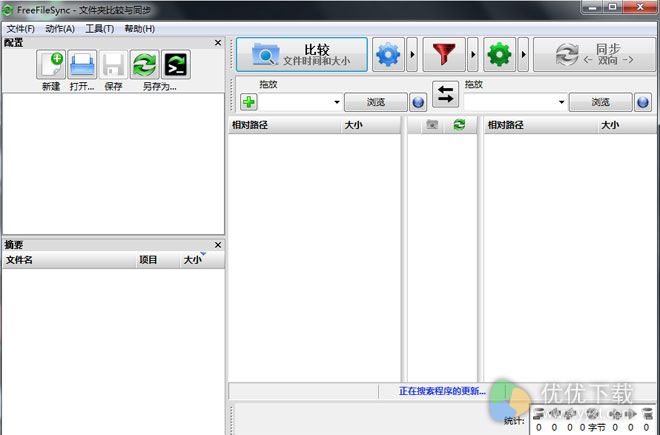The image size is (660, 435).
Task: Add a folder pair with green plus
Action: [249, 102]
